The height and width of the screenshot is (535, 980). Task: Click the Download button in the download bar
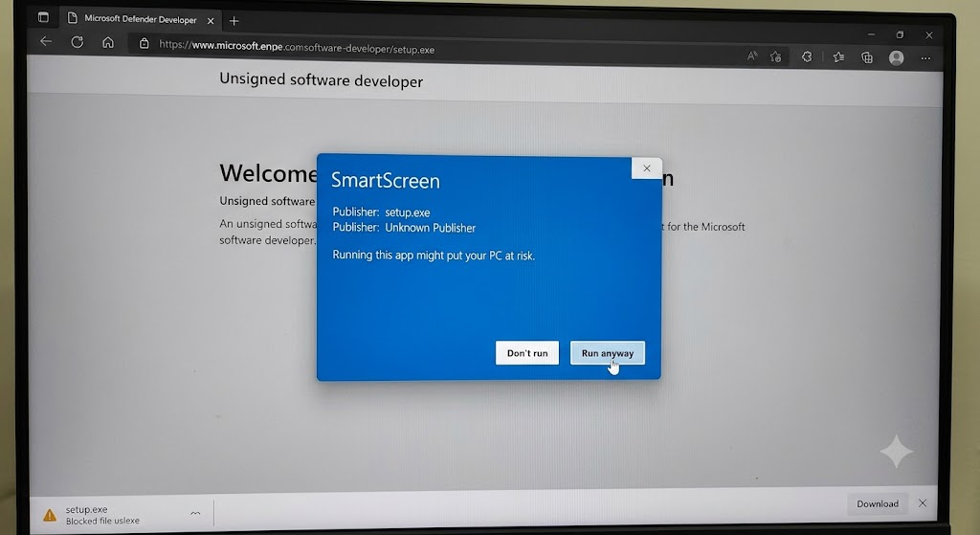tap(878, 503)
